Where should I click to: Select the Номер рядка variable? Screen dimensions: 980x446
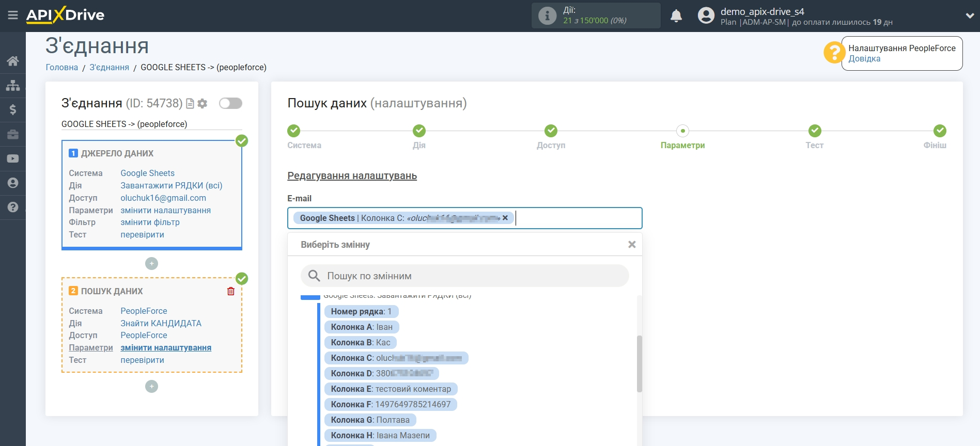click(362, 312)
